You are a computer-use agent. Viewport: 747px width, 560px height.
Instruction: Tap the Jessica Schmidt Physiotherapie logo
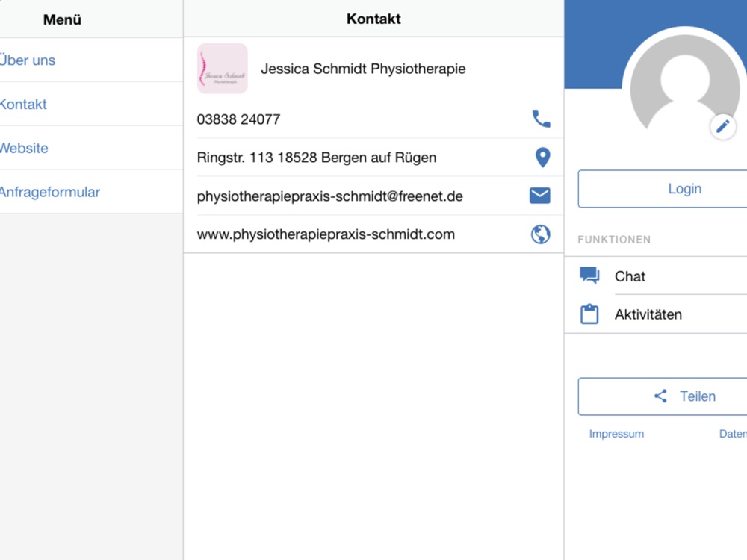(x=223, y=69)
